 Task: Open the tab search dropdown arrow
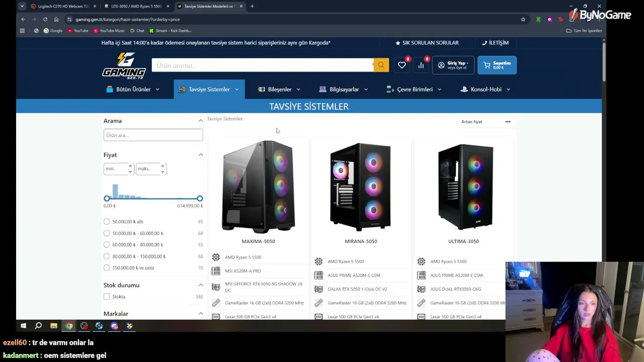[22, 7]
